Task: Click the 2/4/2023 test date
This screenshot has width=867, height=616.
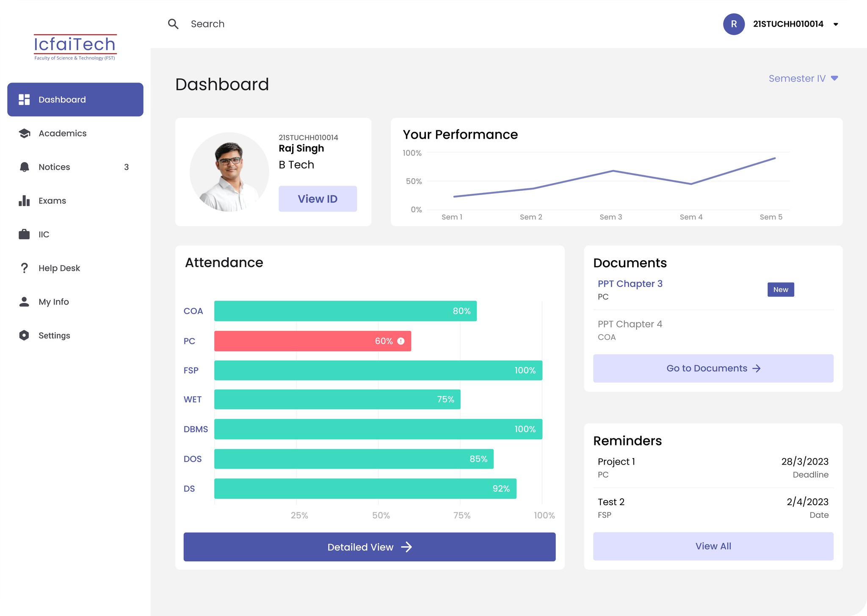Action: pyautogui.click(x=807, y=502)
